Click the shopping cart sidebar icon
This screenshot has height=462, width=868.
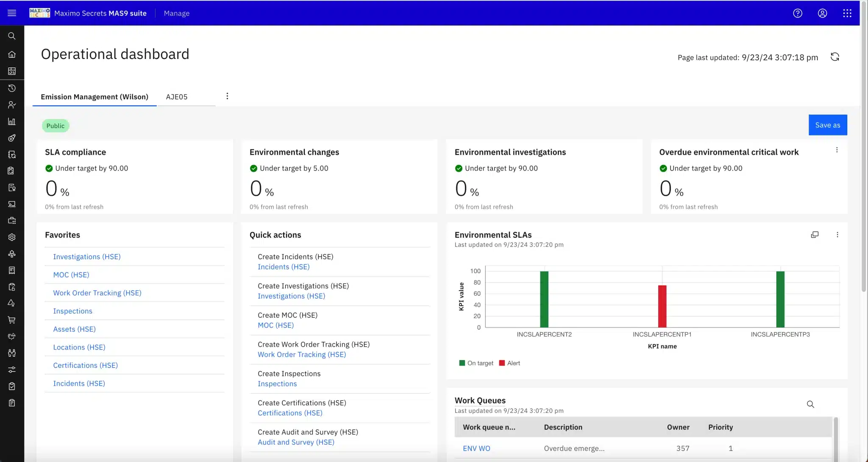point(12,320)
